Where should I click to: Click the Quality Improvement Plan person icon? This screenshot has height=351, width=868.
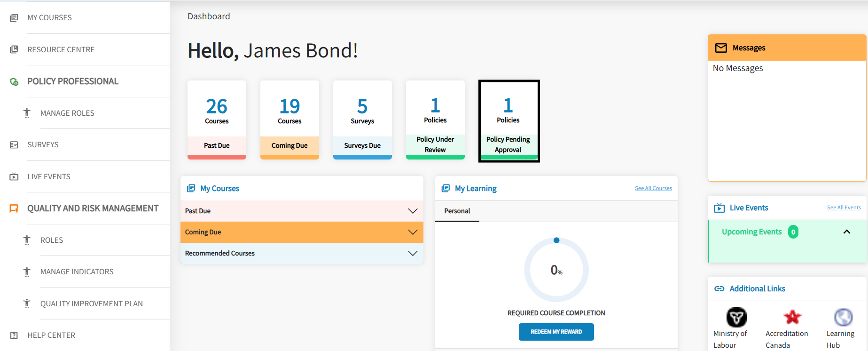27,303
